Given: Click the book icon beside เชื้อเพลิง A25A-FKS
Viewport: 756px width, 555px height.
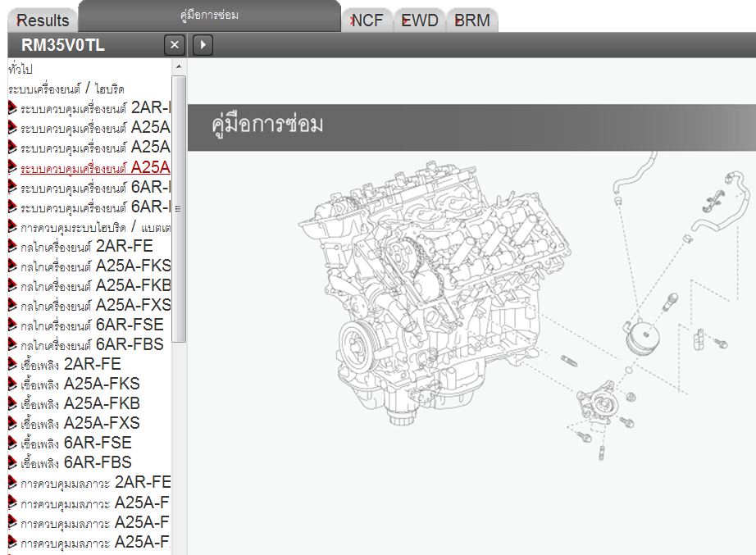Looking at the screenshot, I should coord(12,384).
